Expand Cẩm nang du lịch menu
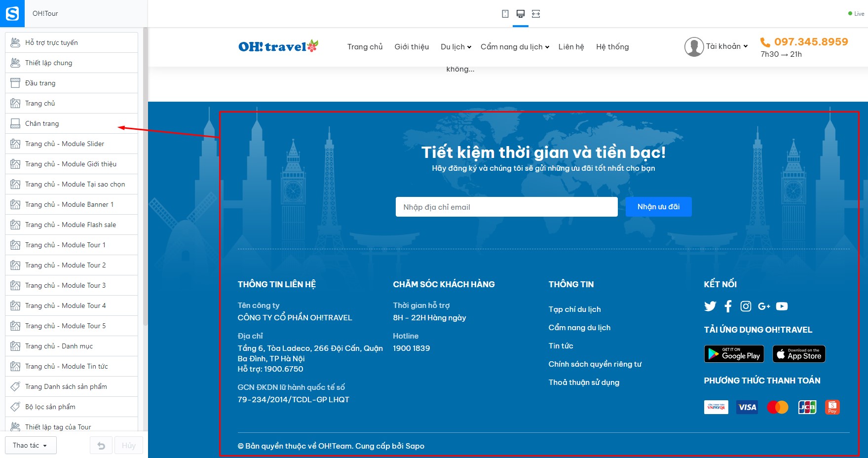Screen dimensions: 868x458 515,47
